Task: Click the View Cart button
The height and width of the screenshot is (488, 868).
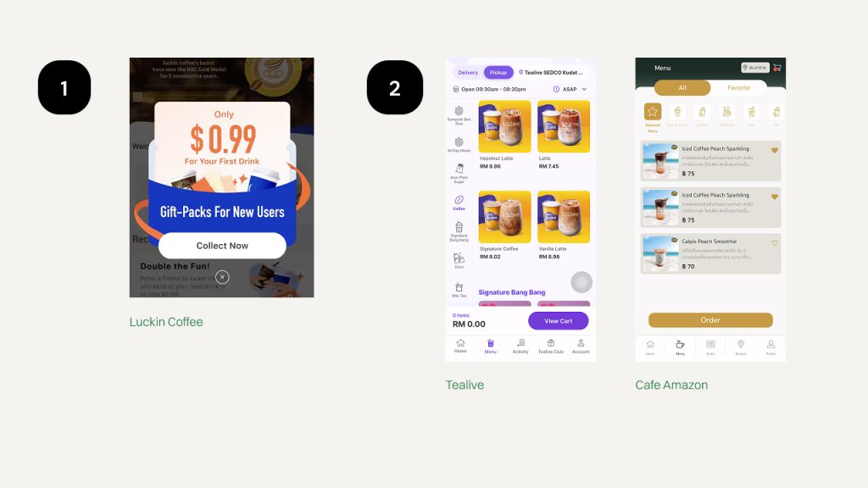Action: coord(558,321)
